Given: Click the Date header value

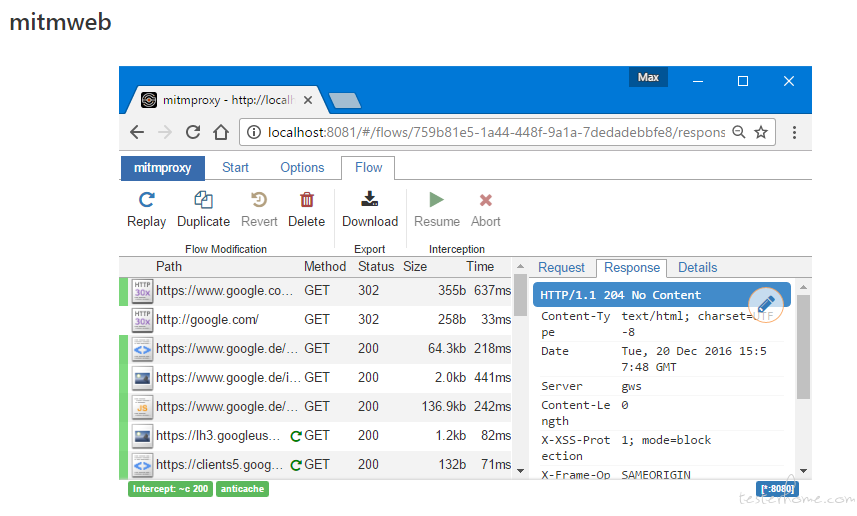Looking at the screenshot, I should [x=694, y=359].
